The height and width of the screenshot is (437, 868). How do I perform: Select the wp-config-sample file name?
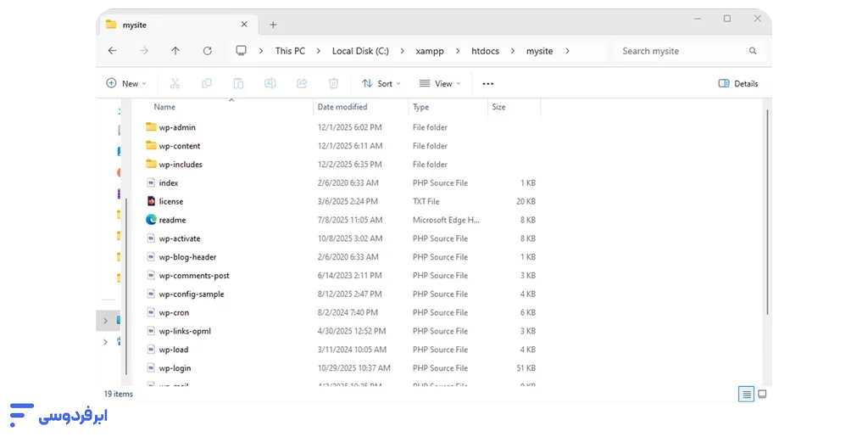[x=192, y=294]
